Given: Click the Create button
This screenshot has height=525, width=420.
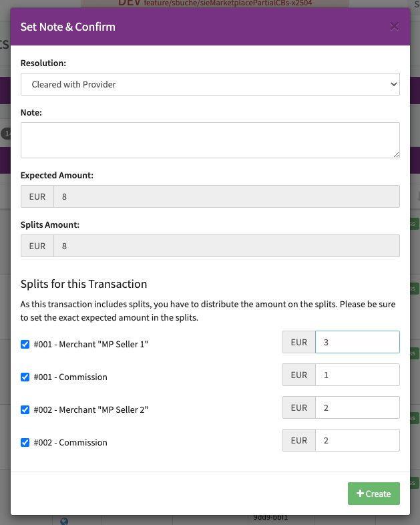Looking at the screenshot, I should pyautogui.click(x=373, y=494).
